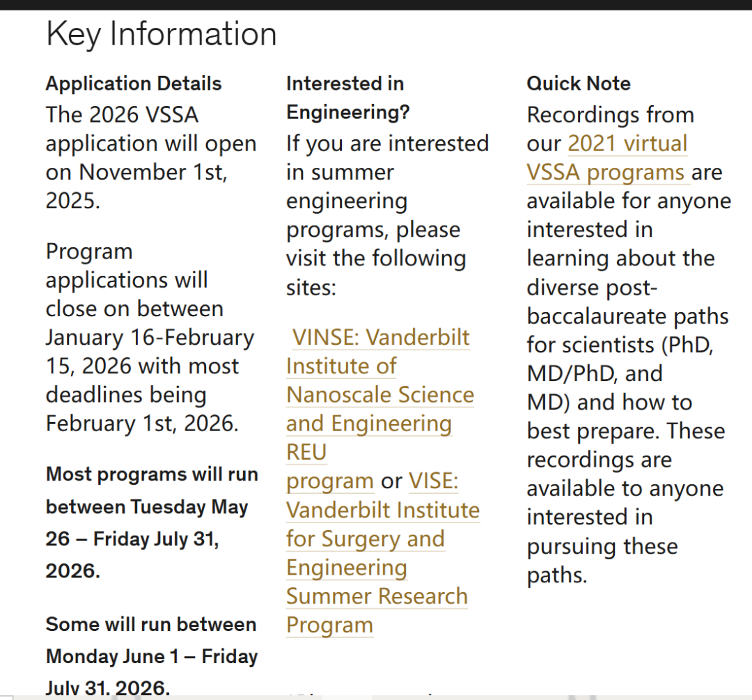Viewport: 752px width, 700px height.
Task: Click the Key Information heading
Action: click(x=162, y=34)
